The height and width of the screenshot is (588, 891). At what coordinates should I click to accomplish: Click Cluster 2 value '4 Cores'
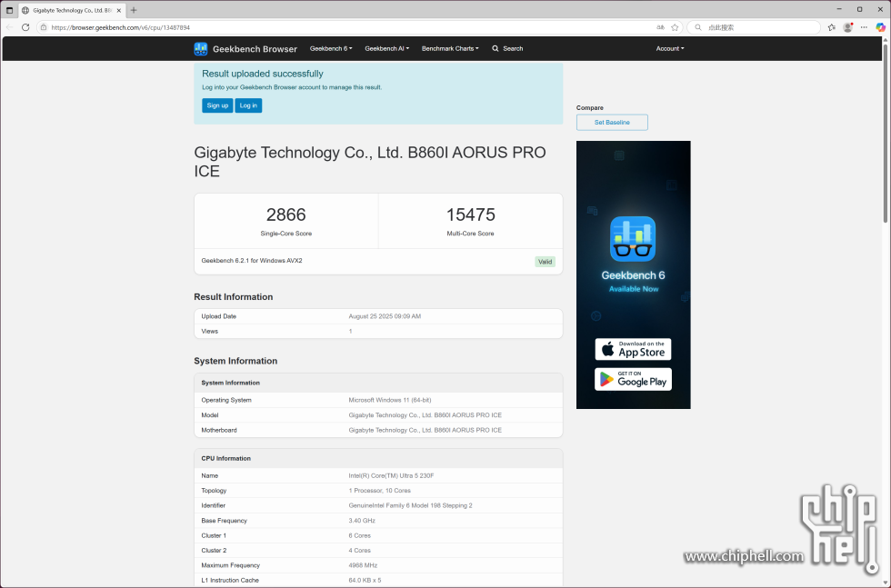(360, 551)
